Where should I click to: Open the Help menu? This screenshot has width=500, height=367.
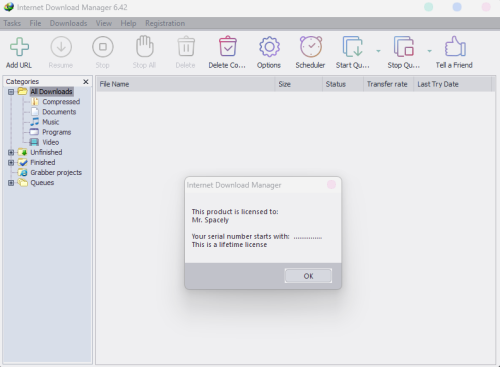point(128,23)
